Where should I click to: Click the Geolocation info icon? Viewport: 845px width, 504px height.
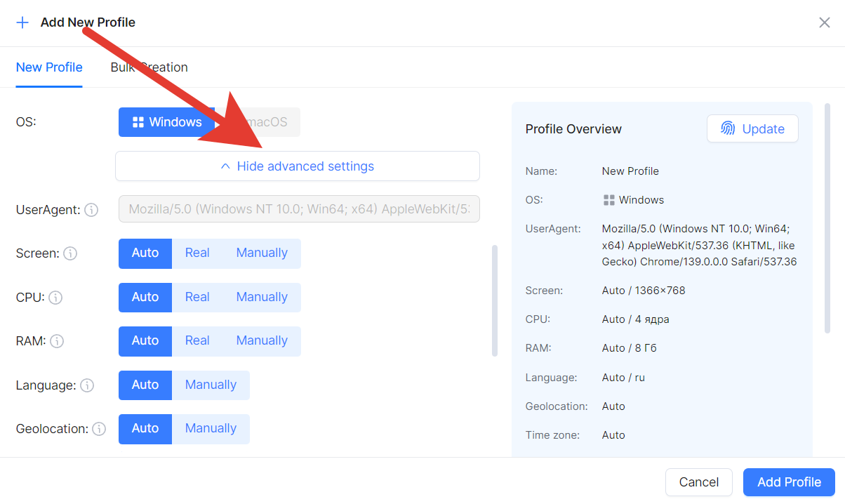click(x=99, y=428)
